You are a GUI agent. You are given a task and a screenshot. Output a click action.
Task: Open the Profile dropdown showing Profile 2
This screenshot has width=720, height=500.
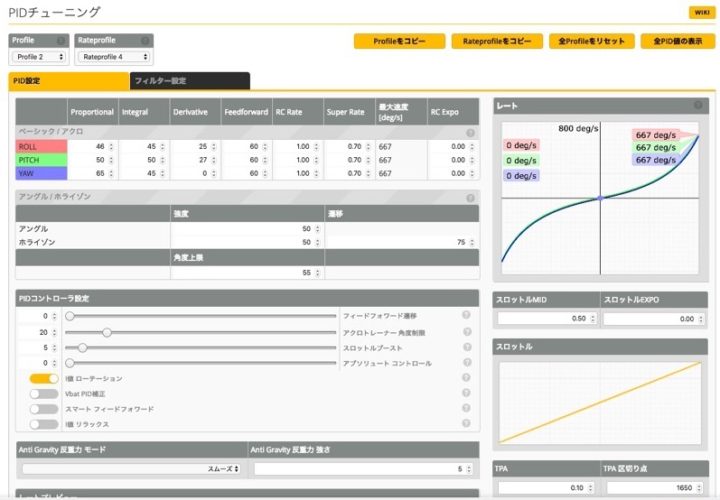[x=39, y=57]
